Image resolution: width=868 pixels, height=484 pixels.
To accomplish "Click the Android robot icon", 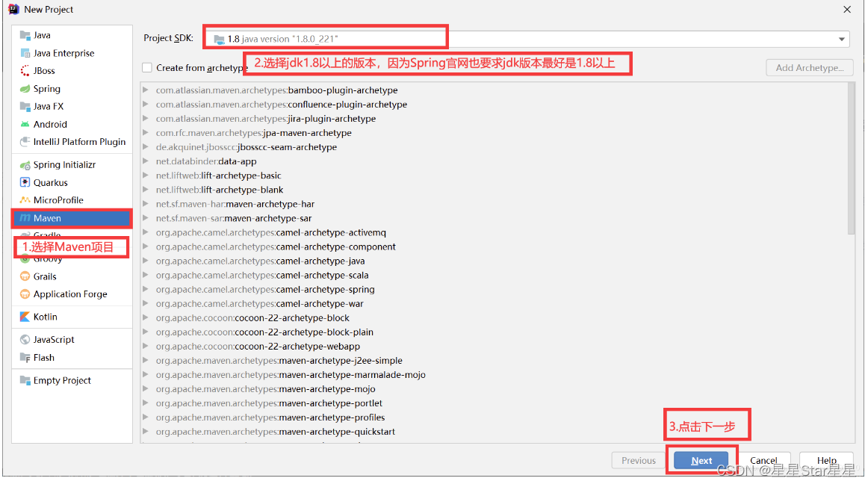I will 25,125.
